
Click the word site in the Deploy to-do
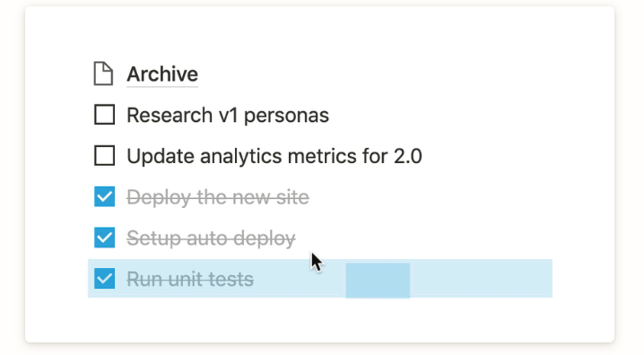tap(292, 197)
